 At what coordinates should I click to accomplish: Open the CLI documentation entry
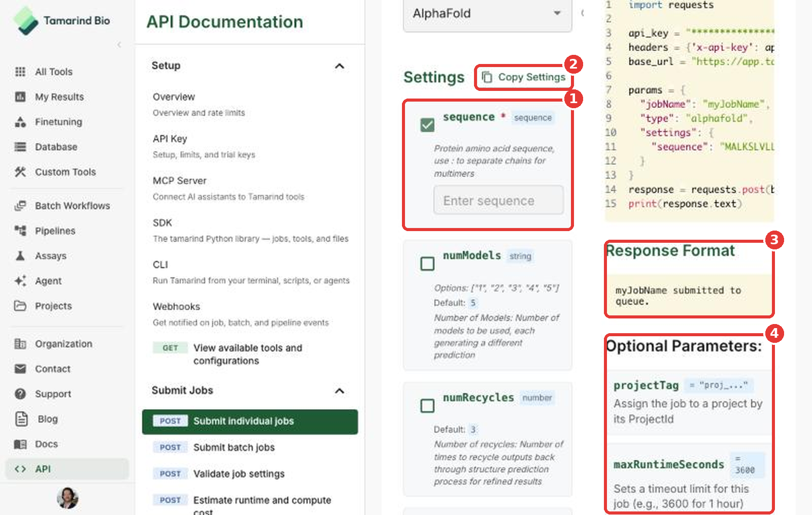click(250, 272)
